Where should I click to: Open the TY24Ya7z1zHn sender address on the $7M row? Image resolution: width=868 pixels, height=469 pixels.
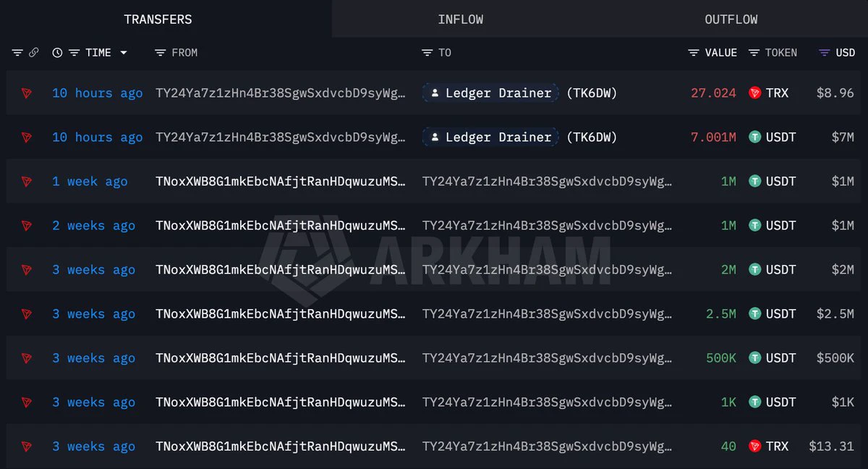(x=281, y=138)
